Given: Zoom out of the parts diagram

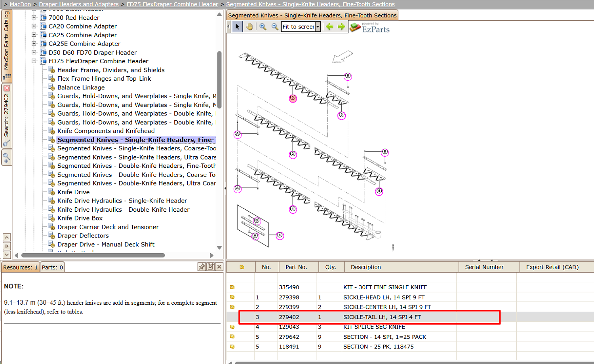Looking at the screenshot, I should 274,27.
